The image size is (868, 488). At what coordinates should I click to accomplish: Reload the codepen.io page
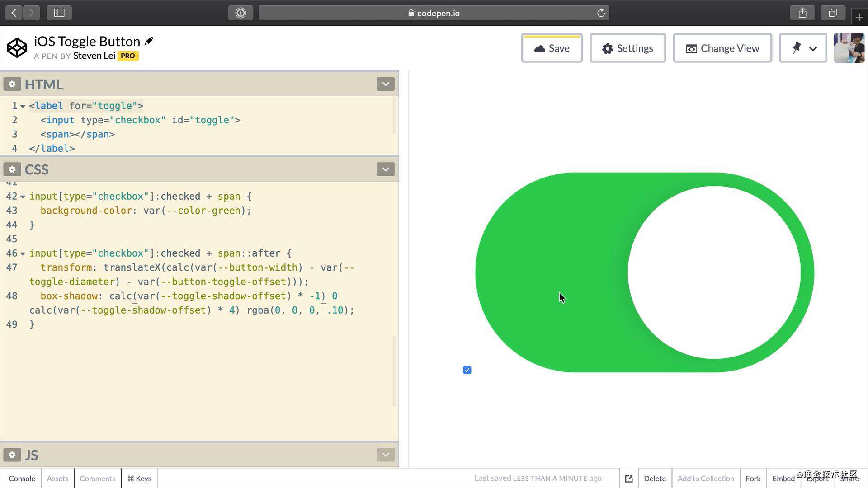pos(601,13)
